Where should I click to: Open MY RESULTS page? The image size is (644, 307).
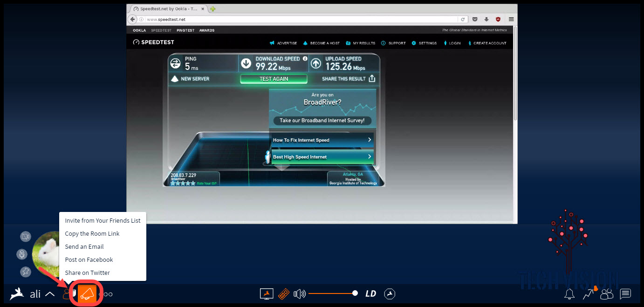pos(361,43)
